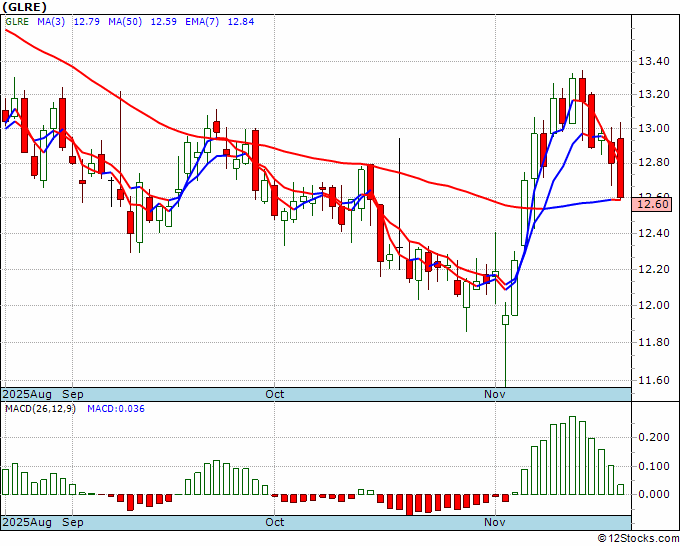Click the MA(3) legend label
The image size is (680, 546).
[x=51, y=22]
